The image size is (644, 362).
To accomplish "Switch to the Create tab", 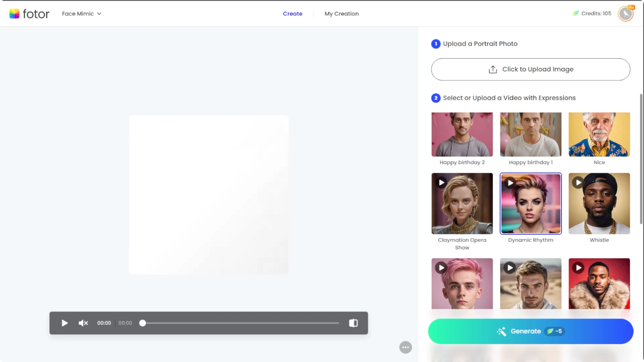I will click(292, 14).
